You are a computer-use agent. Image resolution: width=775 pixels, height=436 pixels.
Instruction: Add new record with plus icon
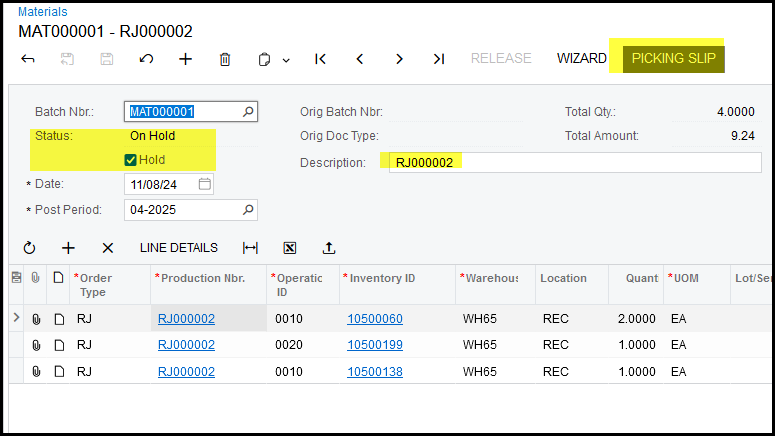tap(185, 59)
